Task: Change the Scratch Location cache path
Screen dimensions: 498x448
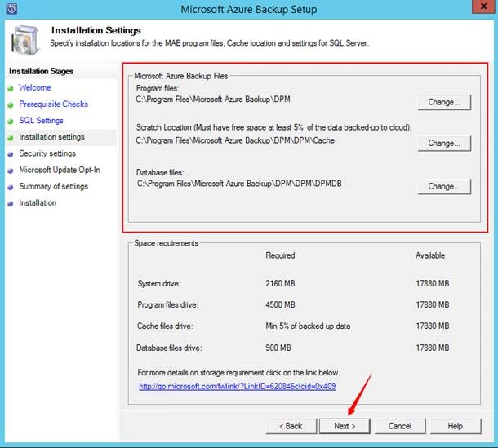Action: pyautogui.click(x=444, y=143)
